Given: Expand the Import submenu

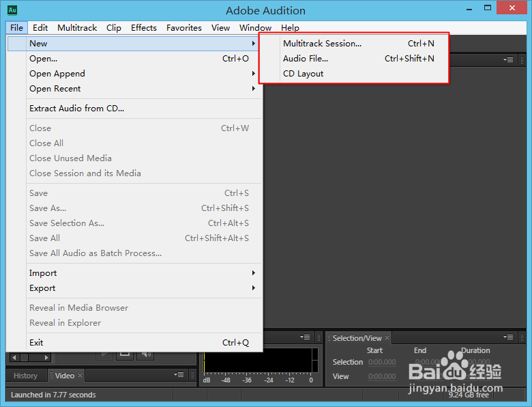Looking at the screenshot, I should tap(253, 272).
